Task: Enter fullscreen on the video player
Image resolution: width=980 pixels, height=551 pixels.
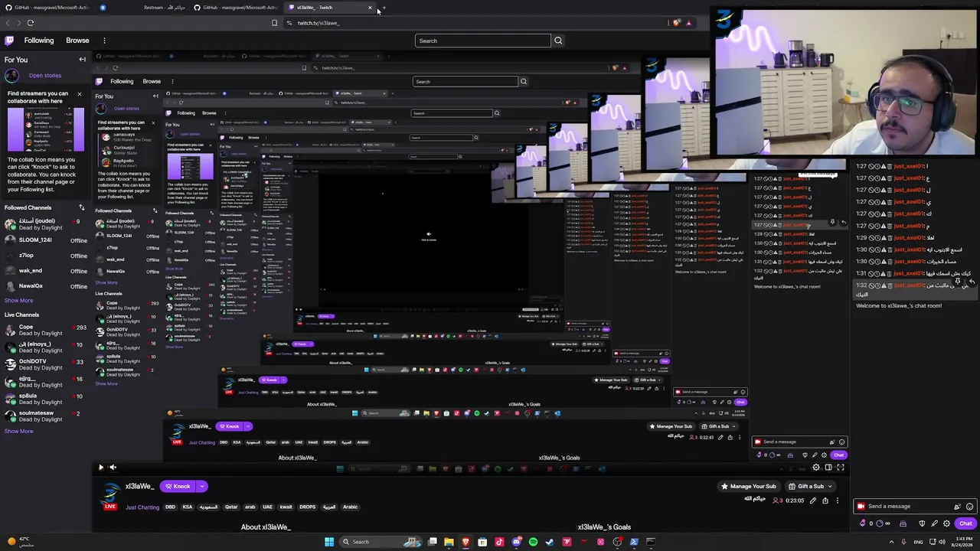Action: (841, 468)
